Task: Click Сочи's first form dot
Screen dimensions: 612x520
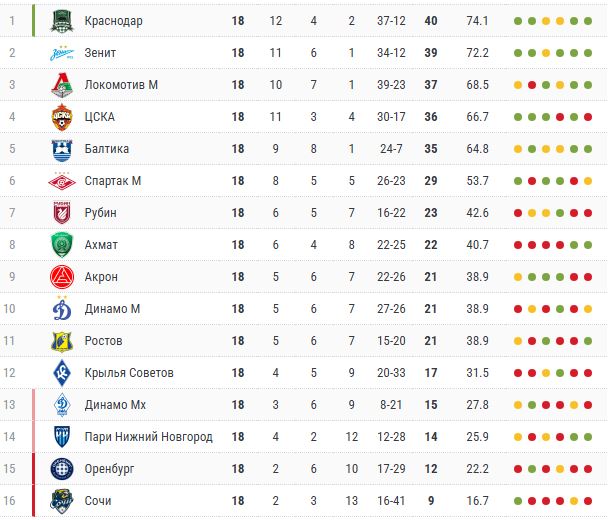Action: point(517,501)
